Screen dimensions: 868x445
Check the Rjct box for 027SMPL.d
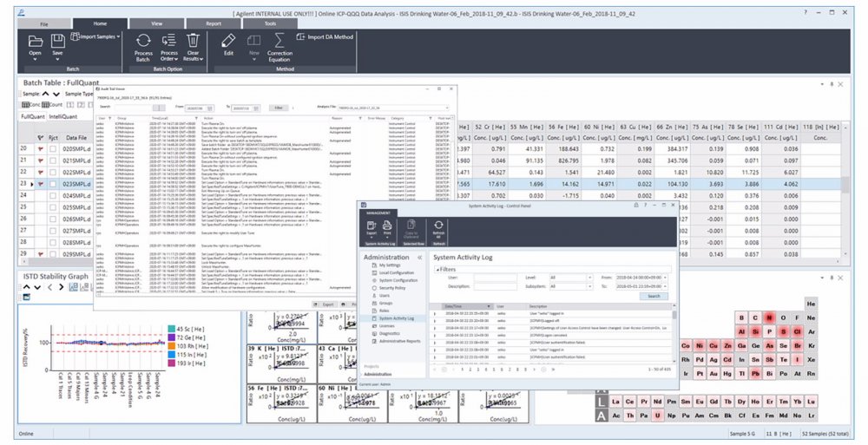click(53, 231)
